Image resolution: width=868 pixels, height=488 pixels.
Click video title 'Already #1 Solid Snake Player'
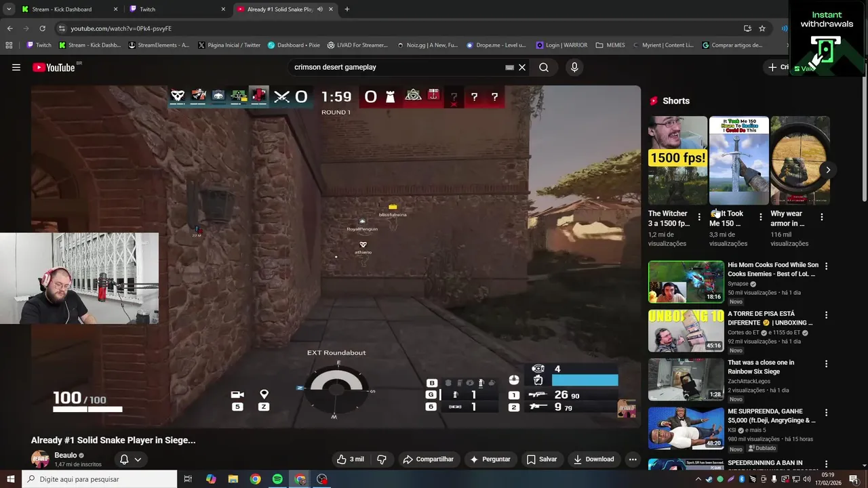tap(113, 440)
